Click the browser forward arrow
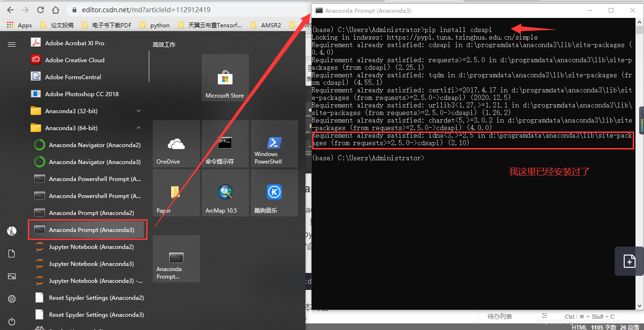Screen dimensions: 644x330 (x=25, y=9)
